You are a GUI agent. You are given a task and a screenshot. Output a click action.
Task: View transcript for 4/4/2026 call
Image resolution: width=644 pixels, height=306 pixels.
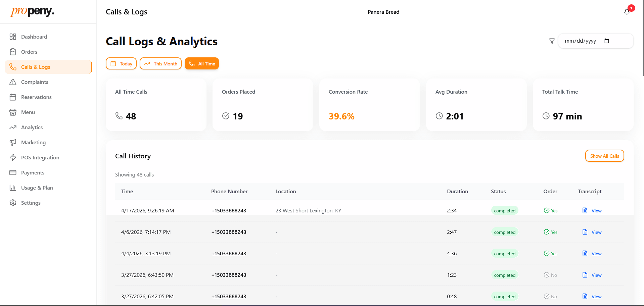(592, 253)
